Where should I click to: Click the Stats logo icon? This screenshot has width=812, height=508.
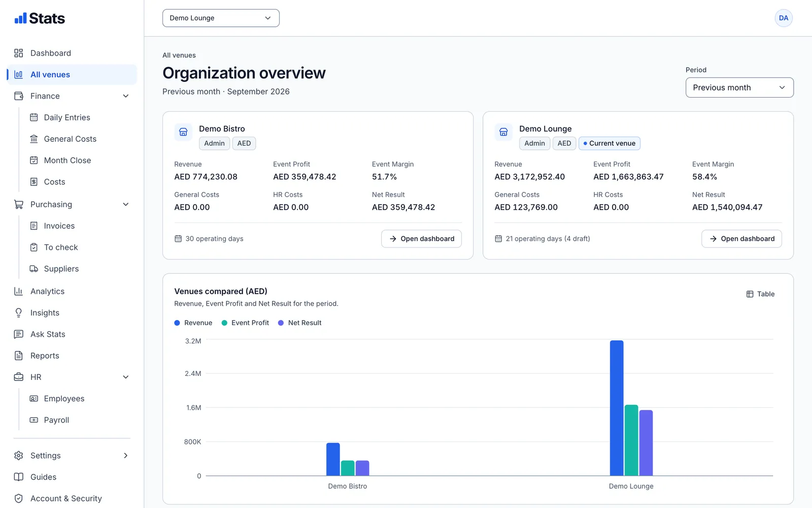coord(20,18)
